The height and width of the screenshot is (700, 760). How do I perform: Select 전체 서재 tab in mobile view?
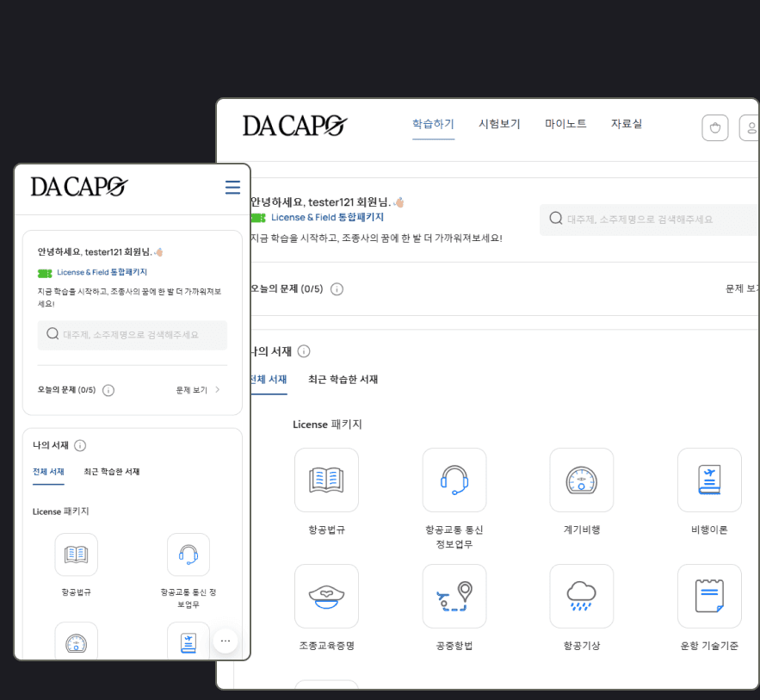pyautogui.click(x=48, y=472)
